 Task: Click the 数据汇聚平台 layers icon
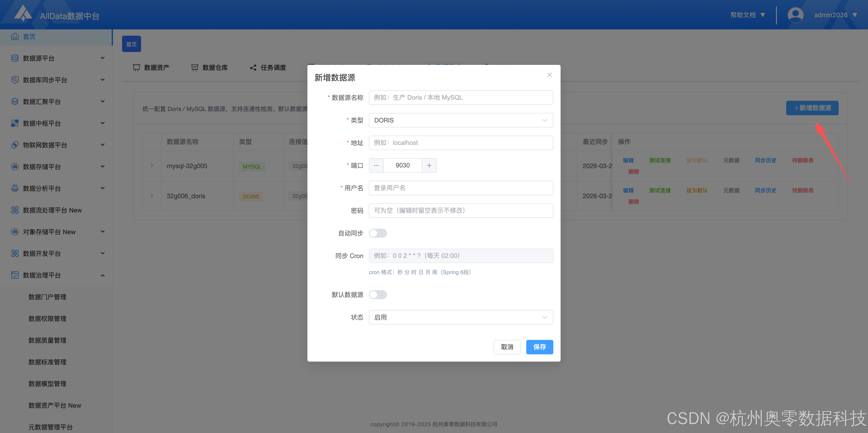pyautogui.click(x=15, y=101)
